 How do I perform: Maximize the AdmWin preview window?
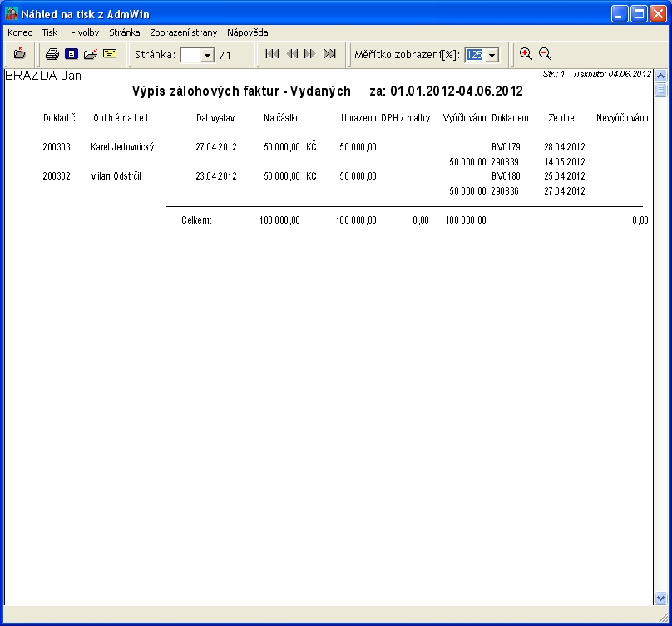tap(639, 14)
